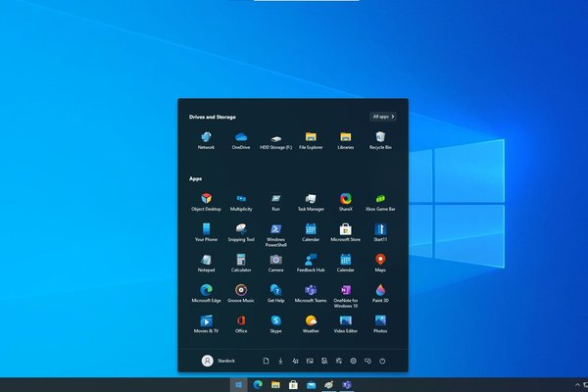The width and height of the screenshot is (588, 392).
Task: Launch the Start11 app
Action: 380,232
